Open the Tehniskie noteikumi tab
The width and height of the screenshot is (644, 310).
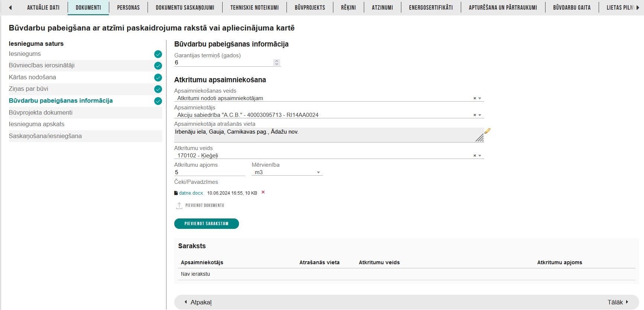(255, 7)
